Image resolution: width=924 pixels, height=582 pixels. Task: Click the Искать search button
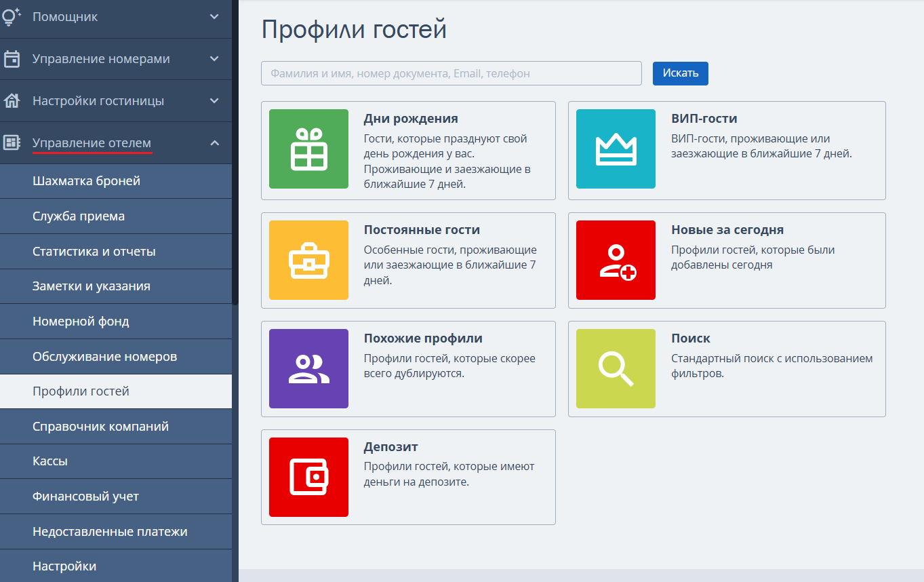[x=681, y=73]
